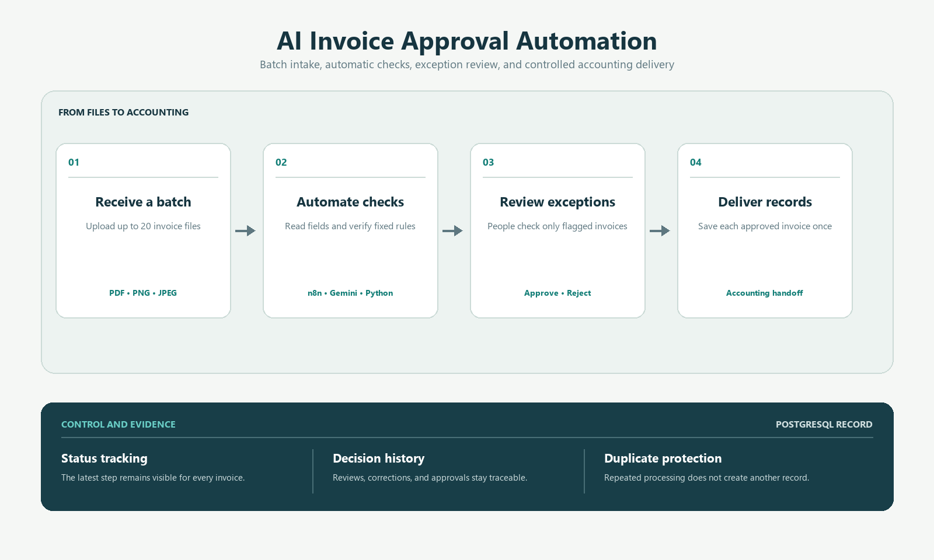Click 'Save each approved invoice once' text

click(x=765, y=226)
